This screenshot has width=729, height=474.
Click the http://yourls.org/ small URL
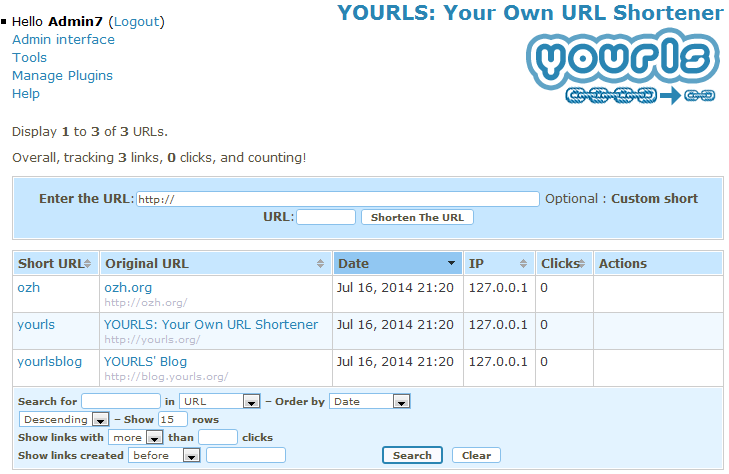point(152,340)
